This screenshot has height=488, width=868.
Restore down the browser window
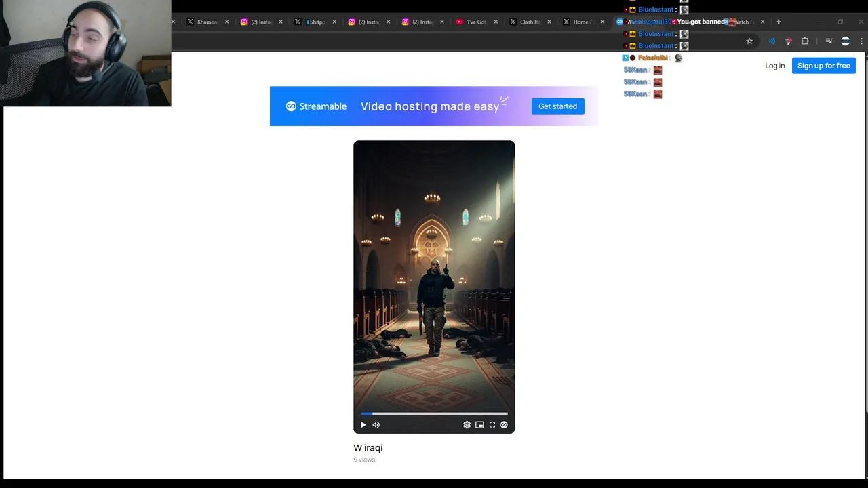coord(840,22)
